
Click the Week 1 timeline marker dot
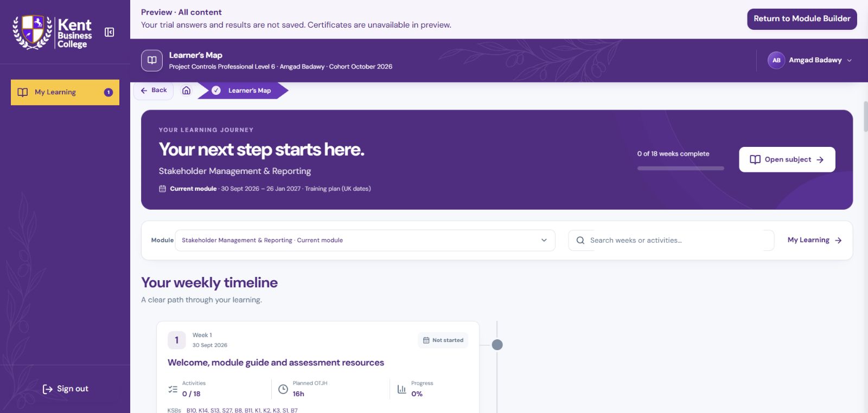coord(497,345)
